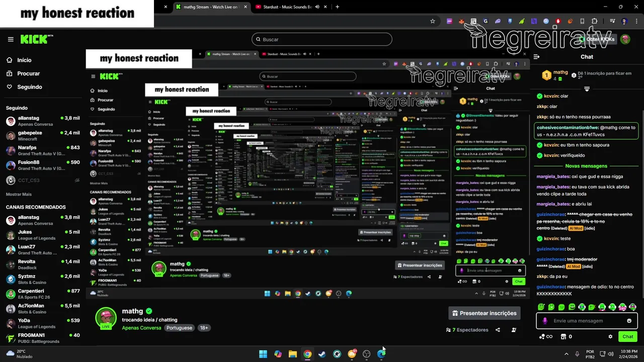Click the 18+ tag under the stream title
The height and width of the screenshot is (362, 644).
(x=204, y=328)
